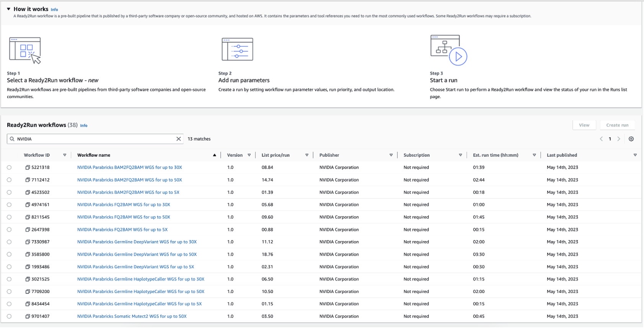Click the Step 3 start run illustration
The image size is (644, 328).
(x=449, y=50)
